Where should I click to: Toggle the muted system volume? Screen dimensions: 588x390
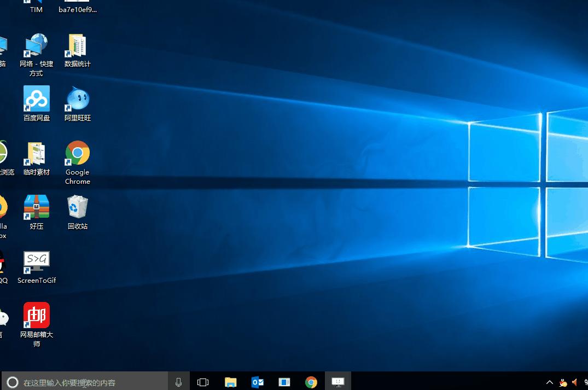[x=574, y=383]
